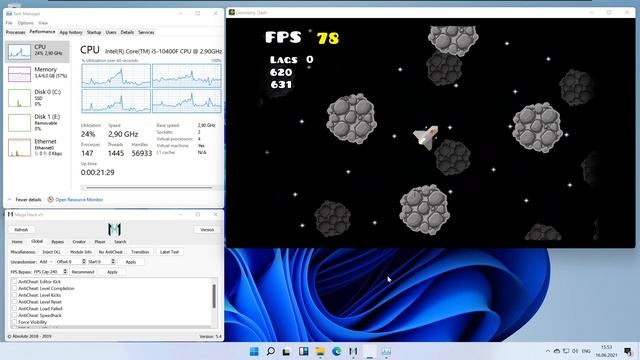
Task: Click the tray volume icon
Action: coord(575,351)
